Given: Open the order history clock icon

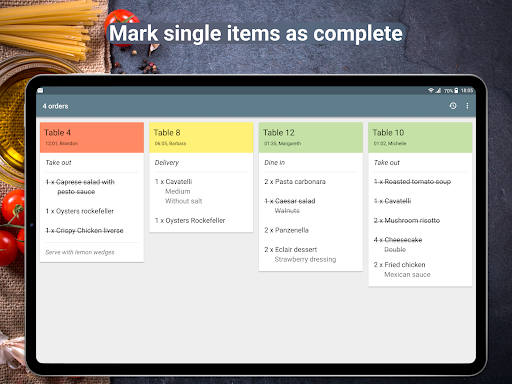Looking at the screenshot, I should pos(453,106).
